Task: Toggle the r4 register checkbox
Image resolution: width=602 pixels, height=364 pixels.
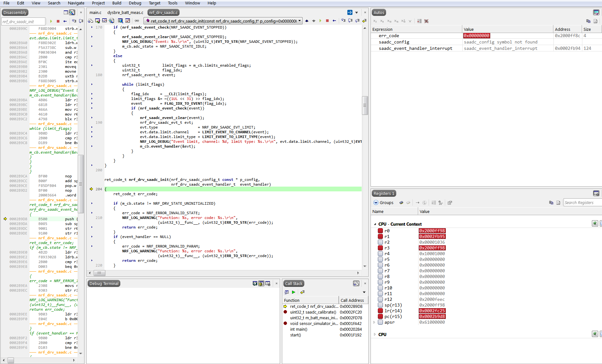Action: 380,254
